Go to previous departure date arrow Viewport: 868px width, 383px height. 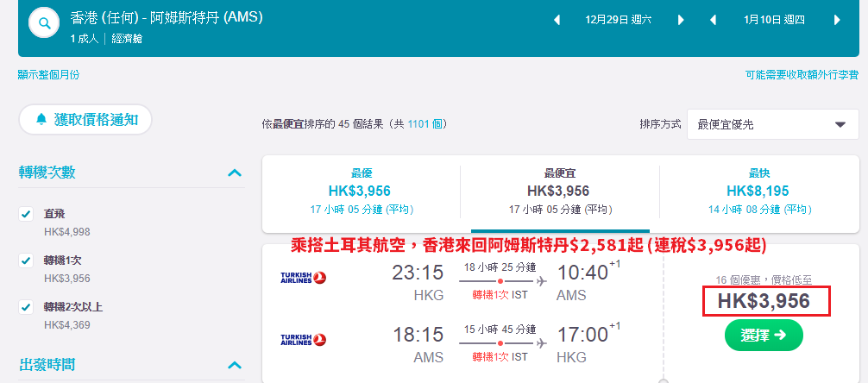tap(557, 21)
